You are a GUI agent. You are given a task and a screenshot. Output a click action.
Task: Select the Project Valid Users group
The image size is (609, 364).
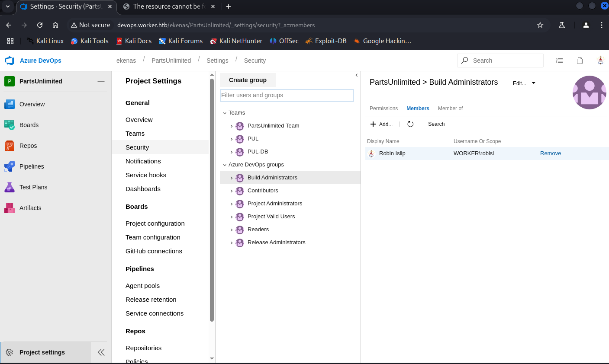(x=271, y=217)
